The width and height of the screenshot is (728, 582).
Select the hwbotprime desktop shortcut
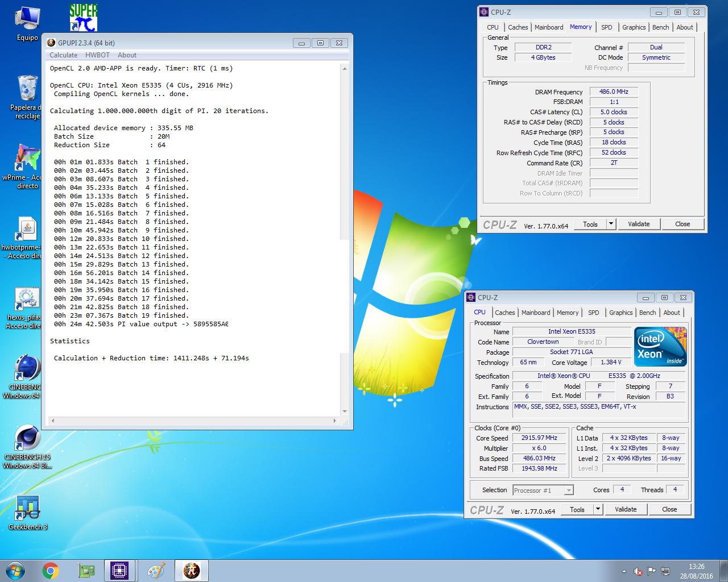pyautogui.click(x=27, y=238)
